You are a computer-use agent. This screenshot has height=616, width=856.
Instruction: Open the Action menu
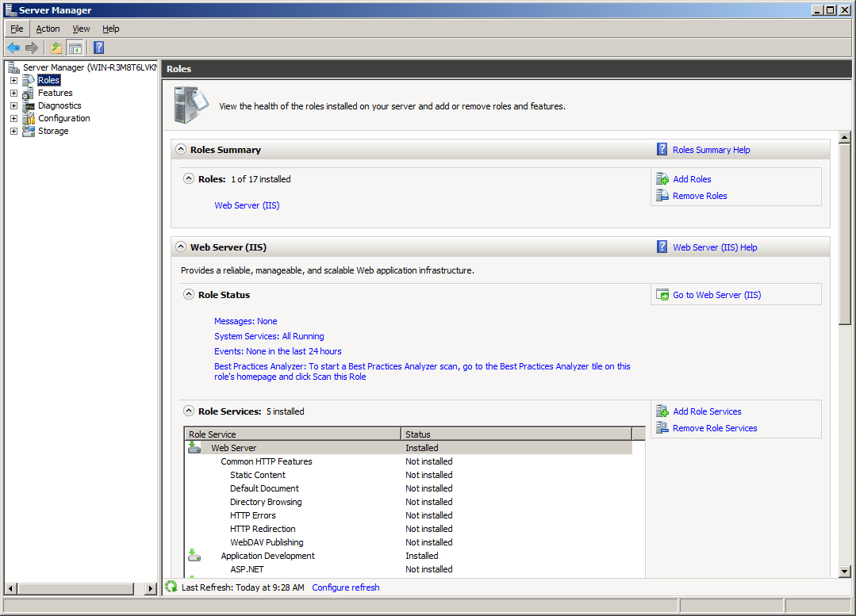point(48,29)
